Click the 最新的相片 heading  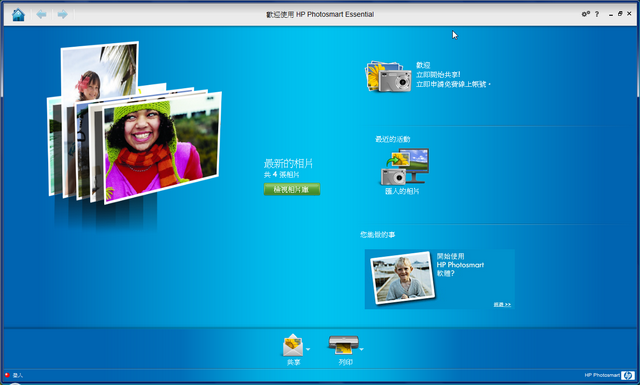coord(288,164)
